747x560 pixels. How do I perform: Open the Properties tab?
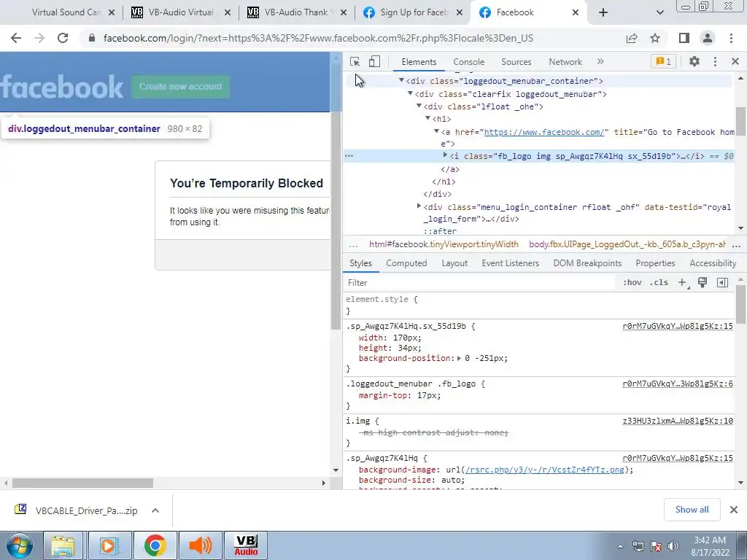pyautogui.click(x=655, y=263)
